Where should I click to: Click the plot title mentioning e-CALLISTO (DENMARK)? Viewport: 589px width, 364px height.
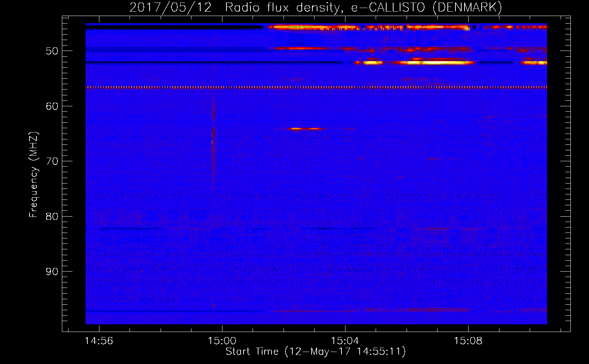(x=316, y=7)
